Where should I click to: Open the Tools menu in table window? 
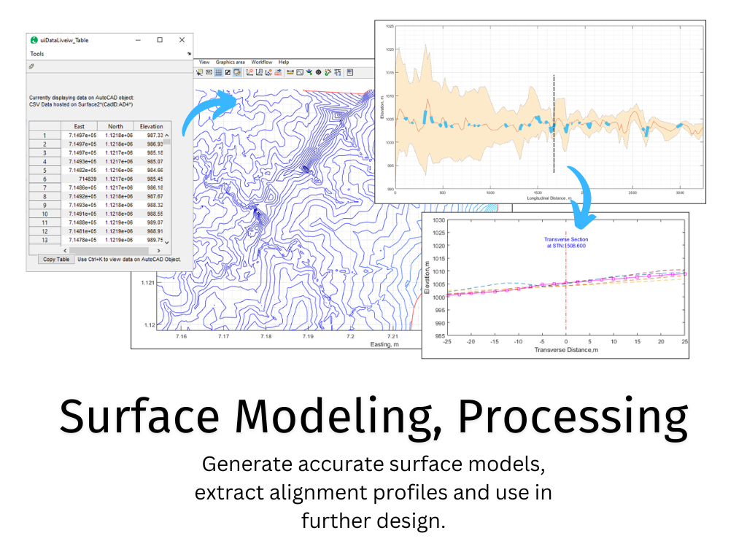(x=36, y=54)
